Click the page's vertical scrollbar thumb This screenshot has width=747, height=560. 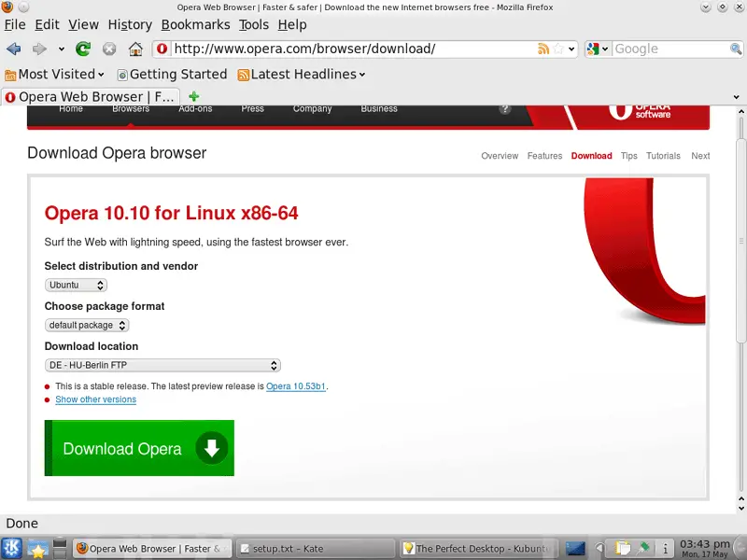[740, 241]
